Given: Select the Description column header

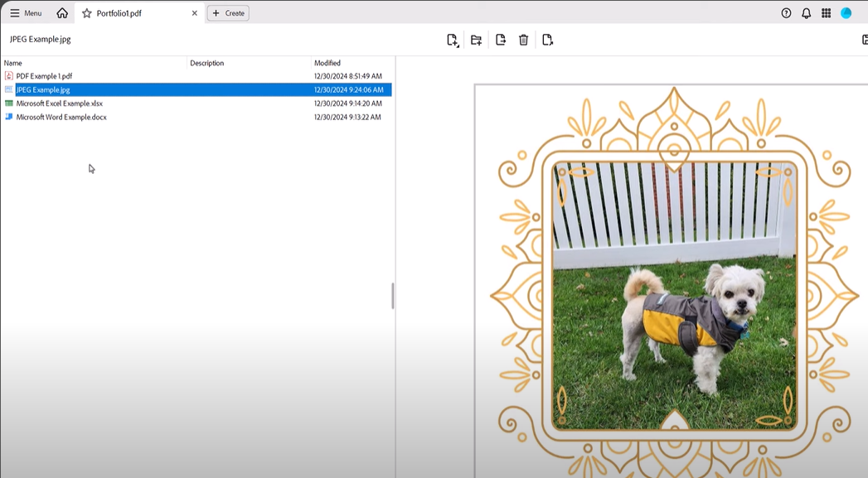Looking at the screenshot, I should click(206, 62).
